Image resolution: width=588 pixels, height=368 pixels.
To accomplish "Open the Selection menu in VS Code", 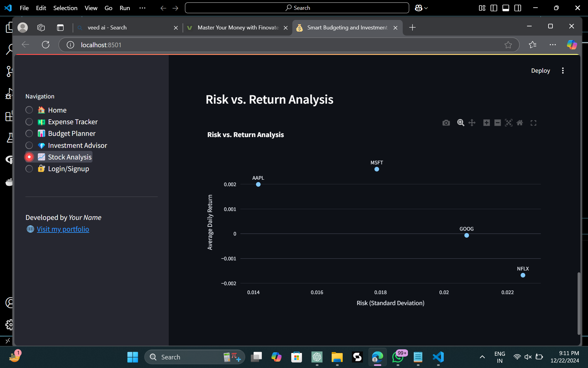I will [x=65, y=8].
